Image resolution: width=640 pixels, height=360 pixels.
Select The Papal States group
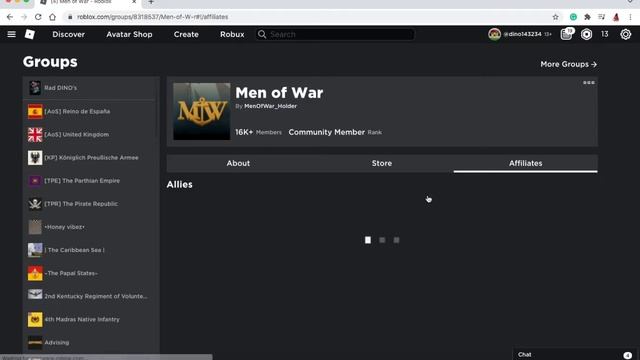point(91,273)
